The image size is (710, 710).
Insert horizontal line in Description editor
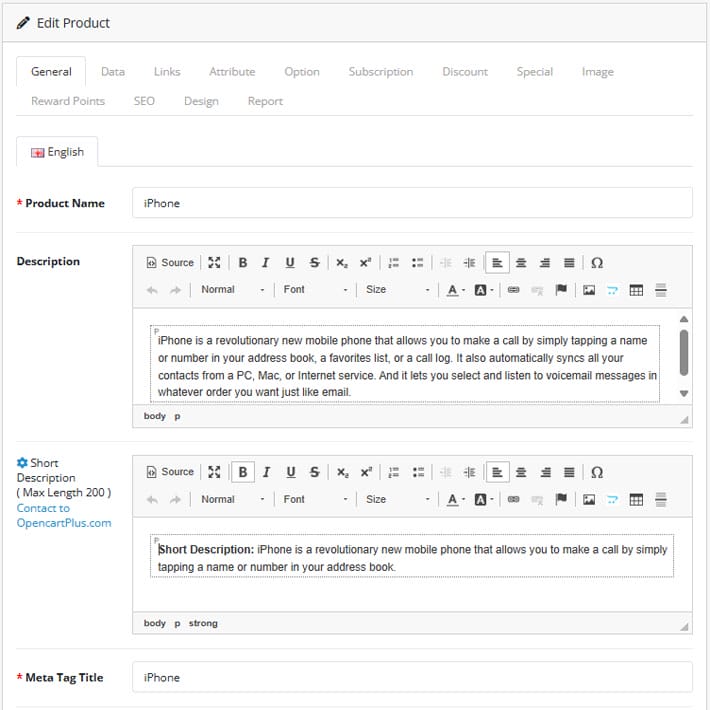(661, 290)
